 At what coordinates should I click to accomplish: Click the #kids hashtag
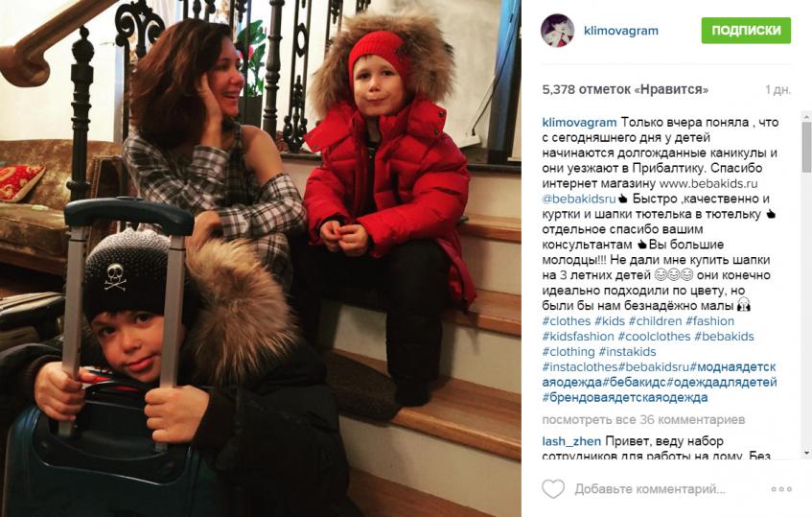click(x=610, y=321)
